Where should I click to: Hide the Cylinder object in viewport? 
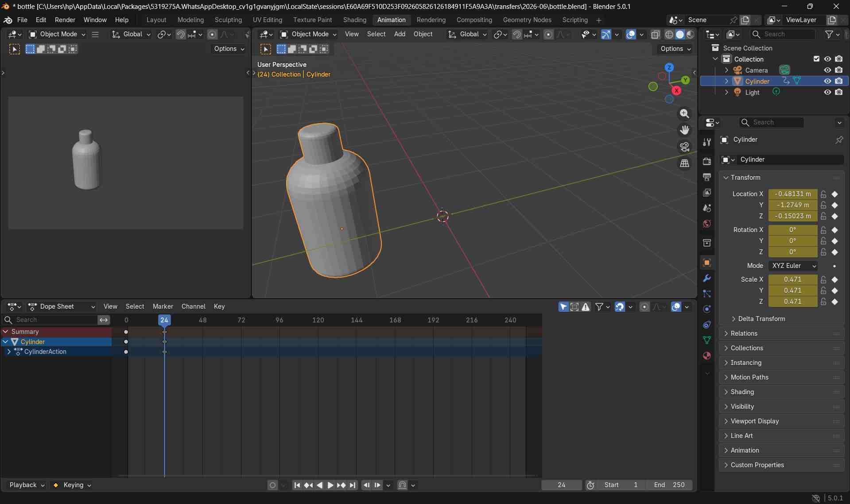click(x=827, y=81)
